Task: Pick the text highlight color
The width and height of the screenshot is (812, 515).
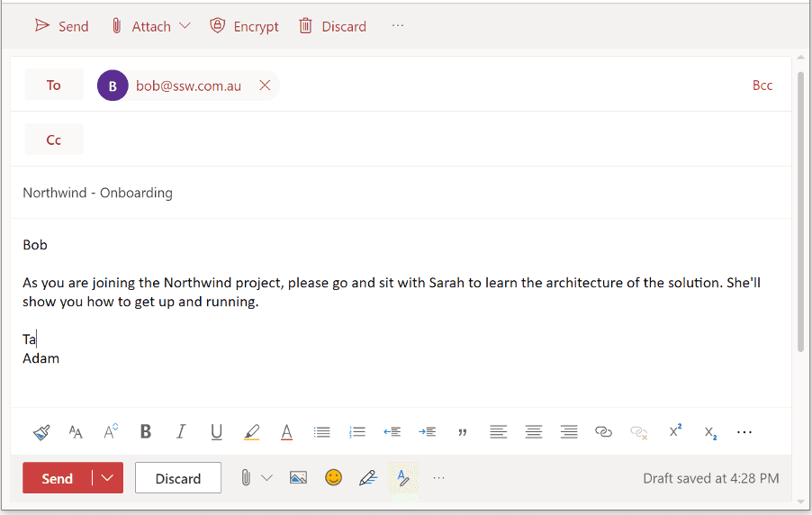Action: coord(251,432)
